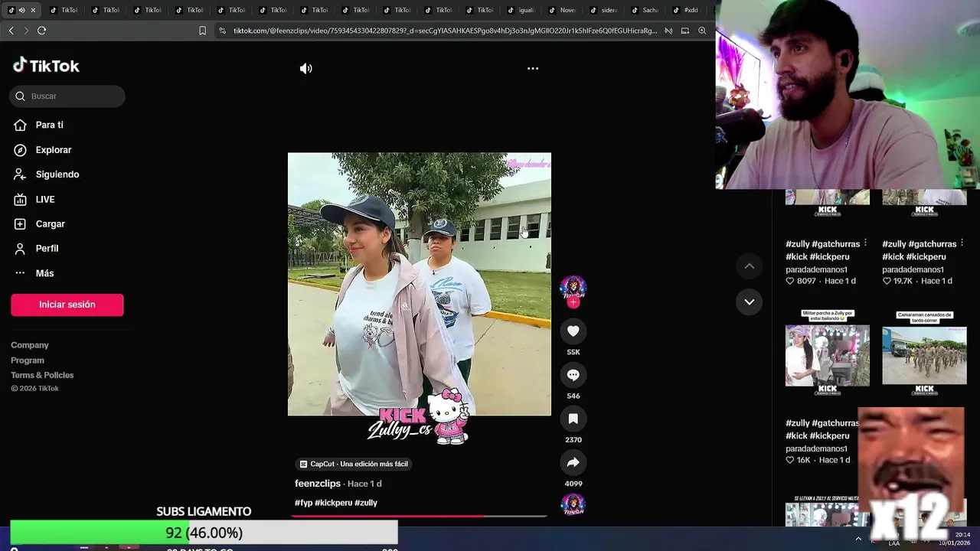Click the 55K likes count
980x551 pixels.
[573, 352]
